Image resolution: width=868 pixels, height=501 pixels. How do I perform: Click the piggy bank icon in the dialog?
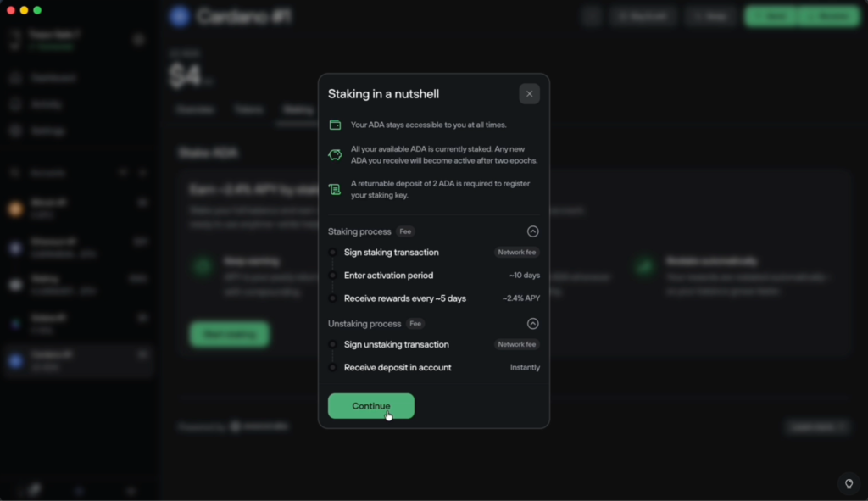click(335, 154)
